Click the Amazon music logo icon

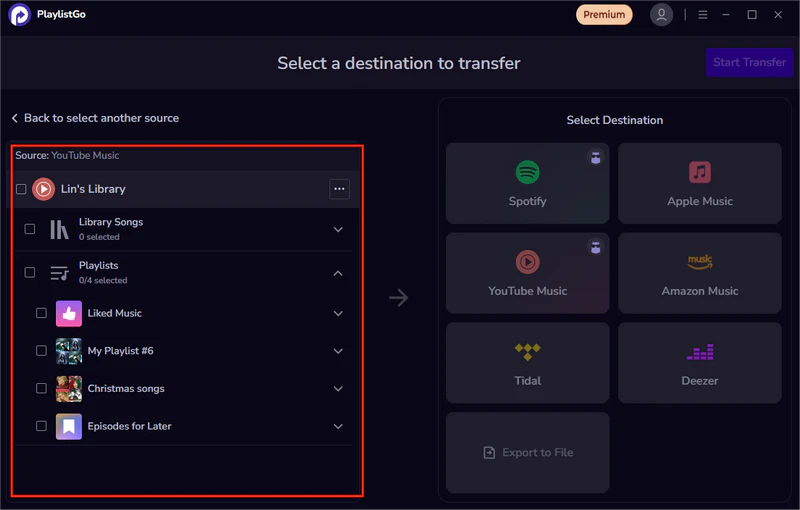700,262
